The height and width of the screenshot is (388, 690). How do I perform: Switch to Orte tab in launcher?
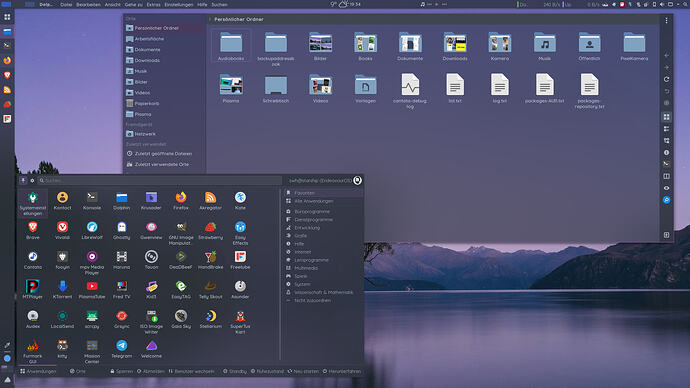[77, 371]
